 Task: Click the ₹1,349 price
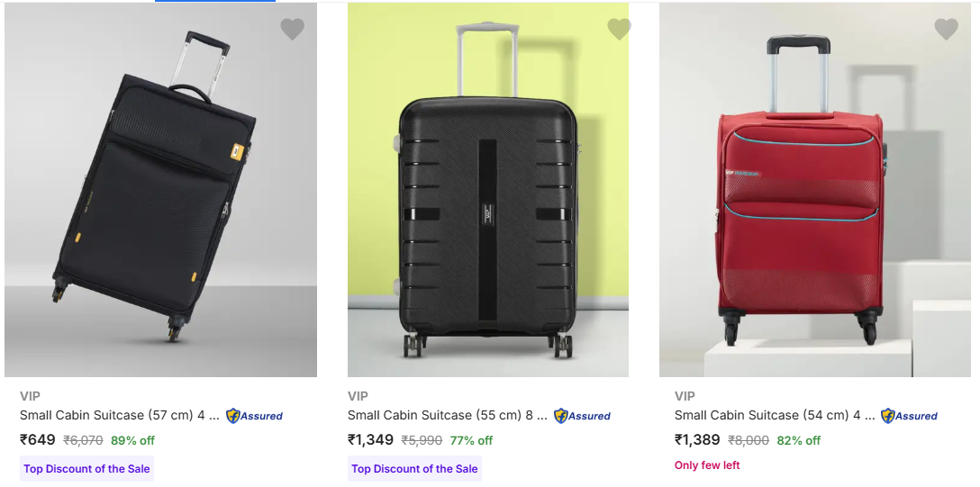tap(370, 440)
